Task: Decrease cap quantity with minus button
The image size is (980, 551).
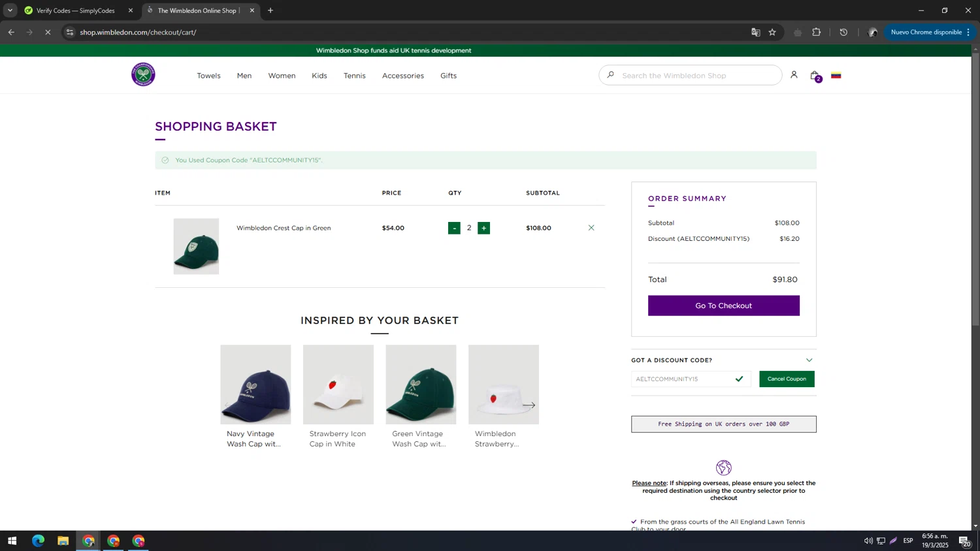Action: point(454,228)
